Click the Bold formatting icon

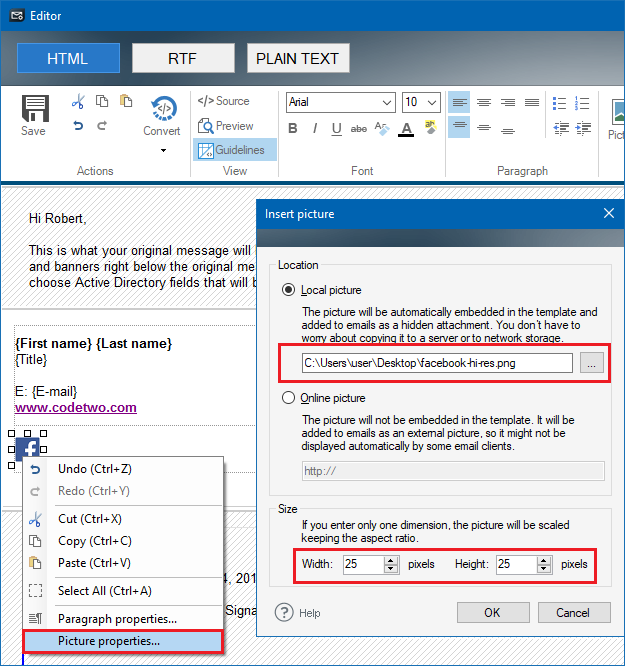pyautogui.click(x=293, y=128)
